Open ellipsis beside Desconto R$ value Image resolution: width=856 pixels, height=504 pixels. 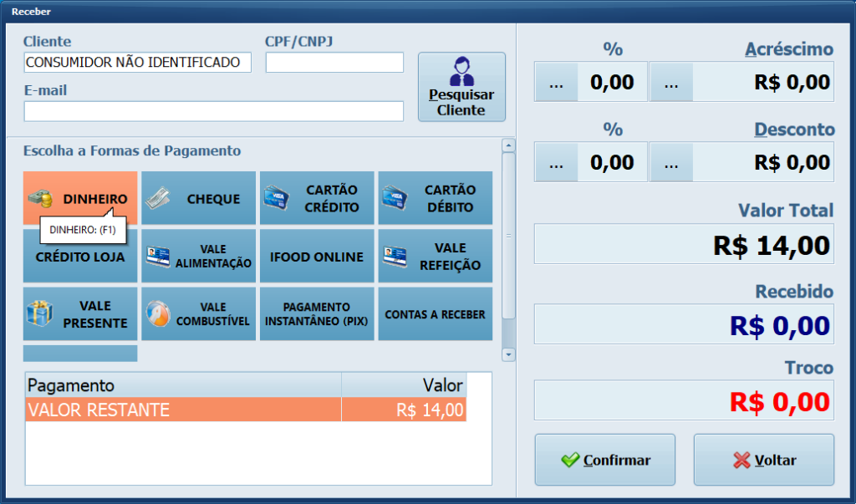(671, 163)
